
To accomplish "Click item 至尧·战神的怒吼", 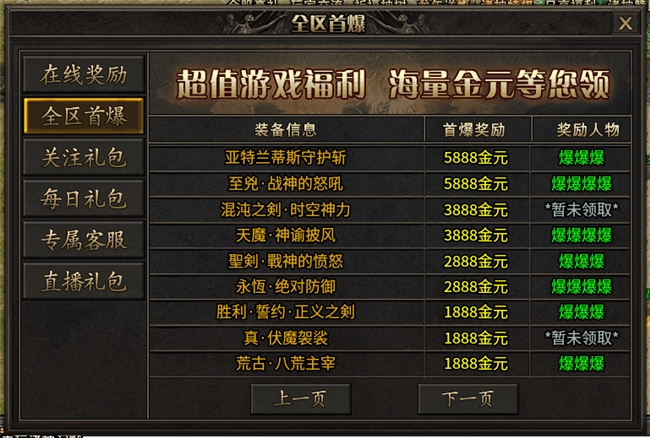I will [286, 184].
